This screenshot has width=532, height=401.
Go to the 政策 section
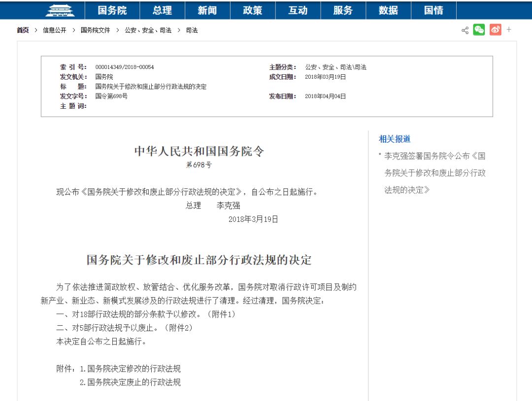[x=252, y=10]
